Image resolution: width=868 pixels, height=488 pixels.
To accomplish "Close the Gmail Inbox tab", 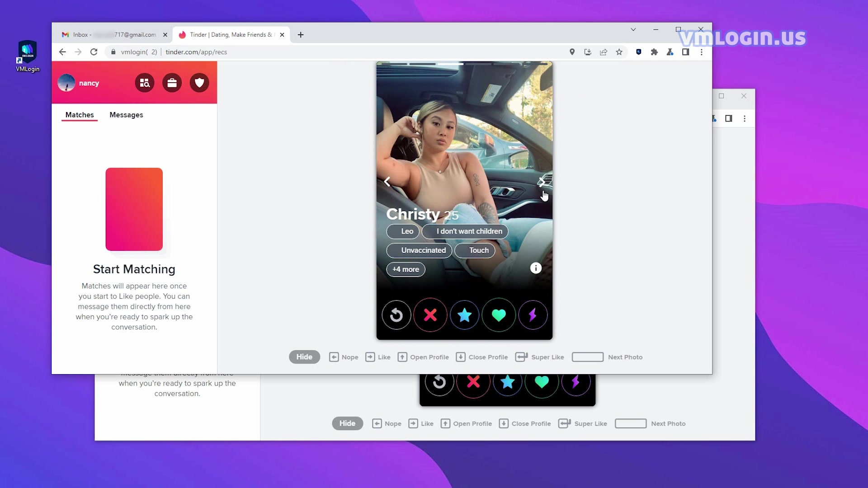I will 165,35.
